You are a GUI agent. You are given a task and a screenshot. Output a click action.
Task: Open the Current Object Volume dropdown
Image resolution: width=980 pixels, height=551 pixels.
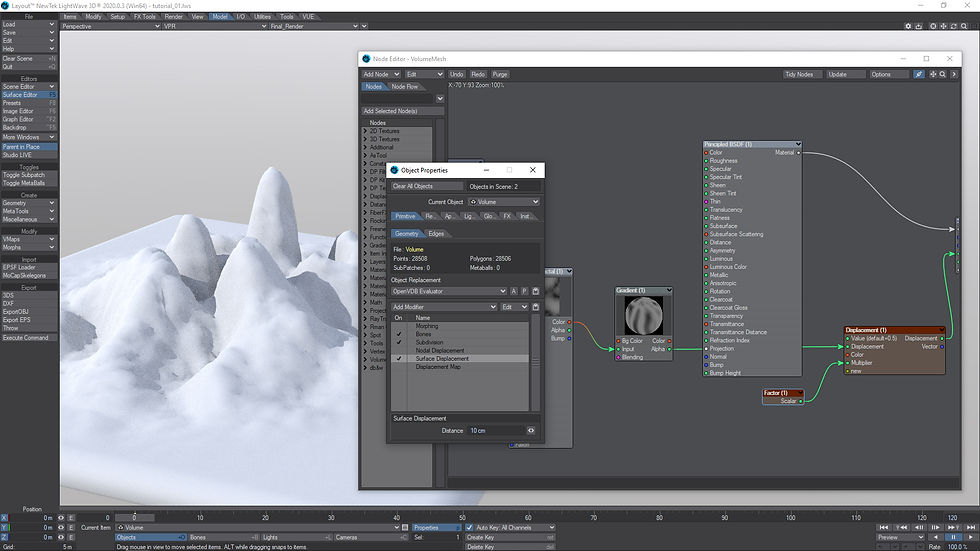pos(503,202)
